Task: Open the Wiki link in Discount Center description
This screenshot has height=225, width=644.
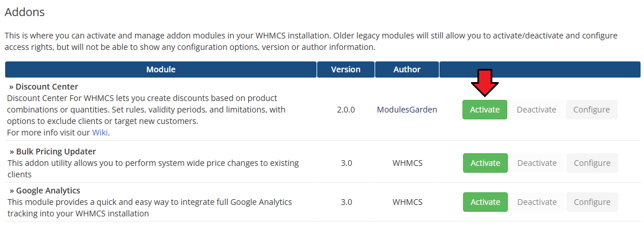Action: (100, 133)
